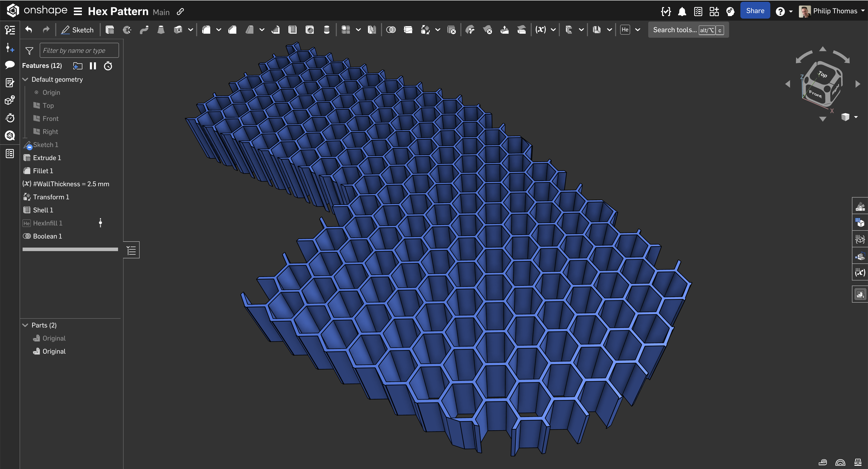Open the comments speech bubble panel
Image resolution: width=868 pixels, height=469 pixels.
pyautogui.click(x=10, y=65)
